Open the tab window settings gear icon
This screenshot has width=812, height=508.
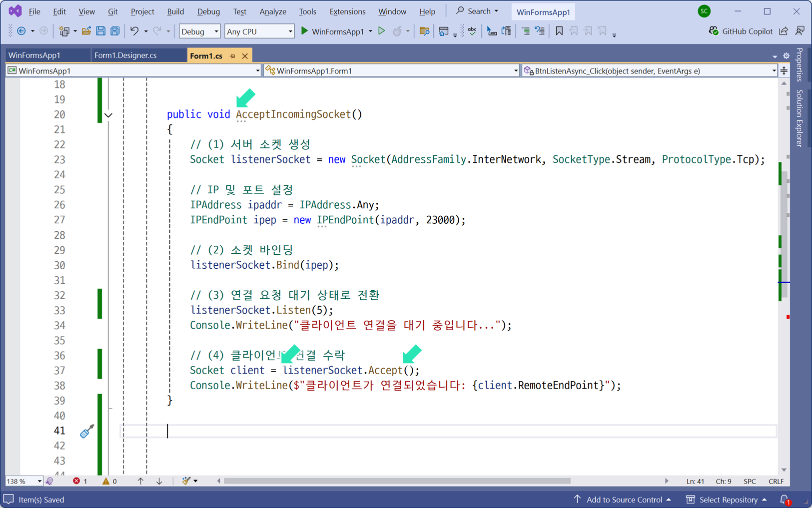pyautogui.click(x=786, y=55)
